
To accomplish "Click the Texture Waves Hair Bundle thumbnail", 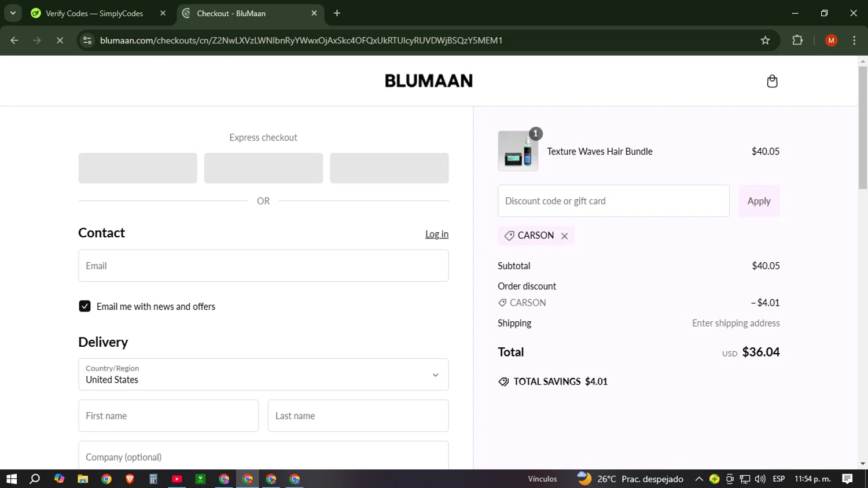I will pyautogui.click(x=518, y=151).
